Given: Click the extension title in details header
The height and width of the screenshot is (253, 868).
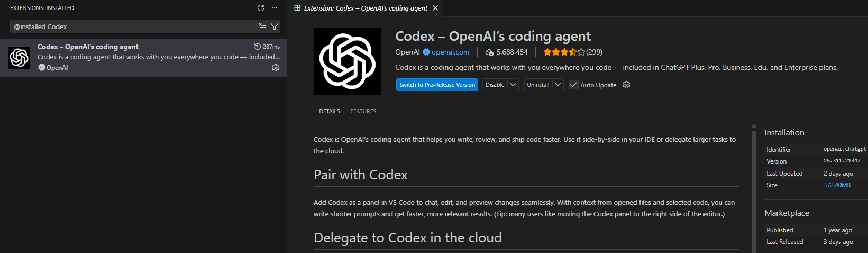Looking at the screenshot, I should pyautogui.click(x=493, y=36).
